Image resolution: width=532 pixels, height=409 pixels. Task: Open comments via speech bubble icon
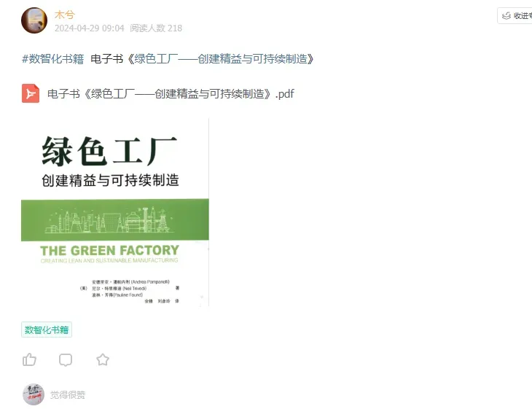66,359
